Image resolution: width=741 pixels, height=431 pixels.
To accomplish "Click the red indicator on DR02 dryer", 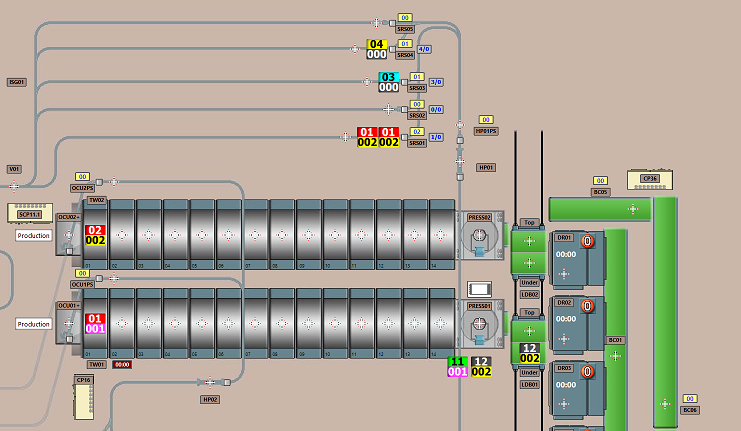I will [588, 306].
